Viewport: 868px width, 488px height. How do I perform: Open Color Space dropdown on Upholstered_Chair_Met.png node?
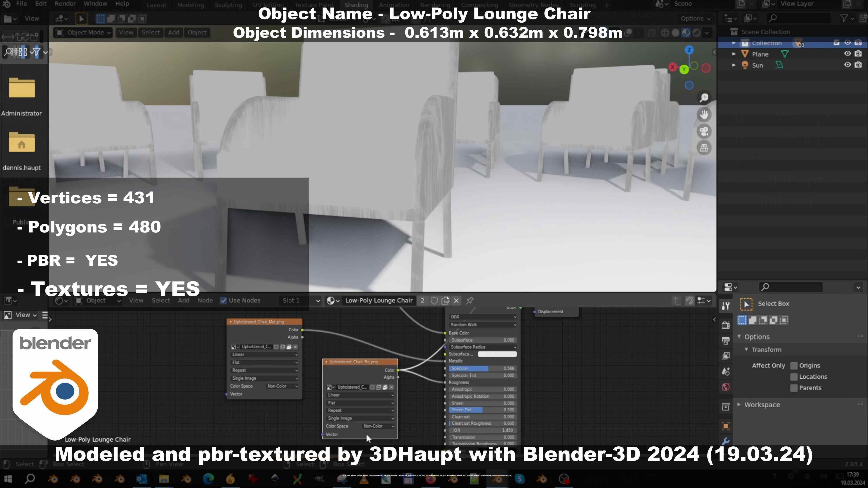point(282,386)
